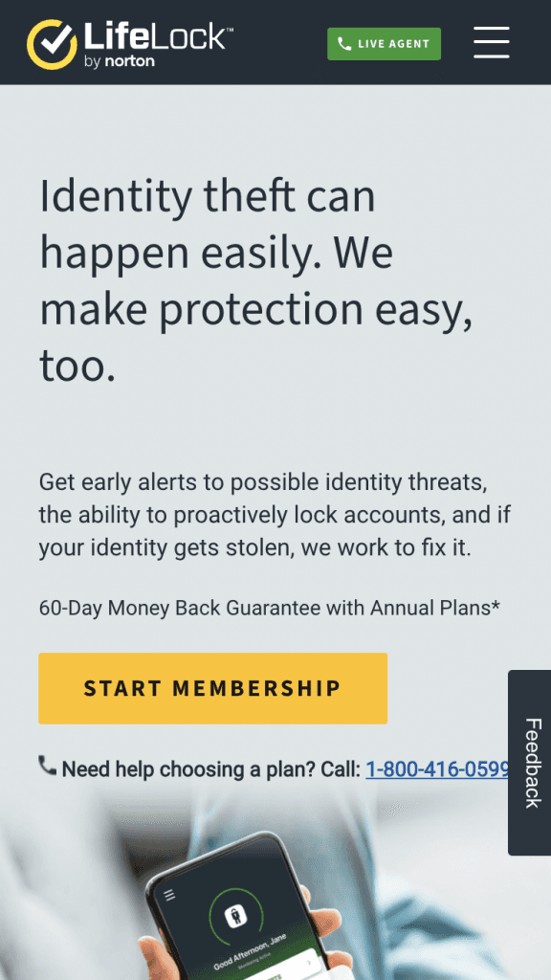The height and width of the screenshot is (980, 551).
Task: Click the 'Get early alerts' description paragraph
Action: coord(275,515)
